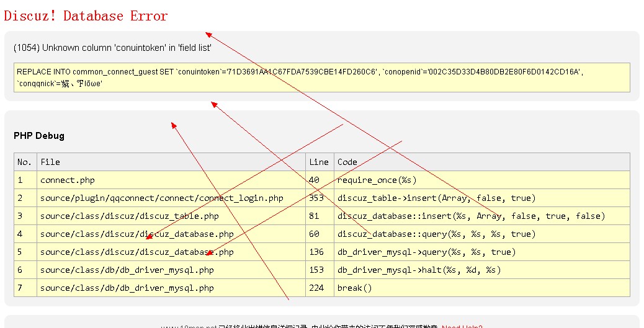This screenshot has height=328, width=644.
Task: Click row number '6' in No. column
Action: click(25, 270)
